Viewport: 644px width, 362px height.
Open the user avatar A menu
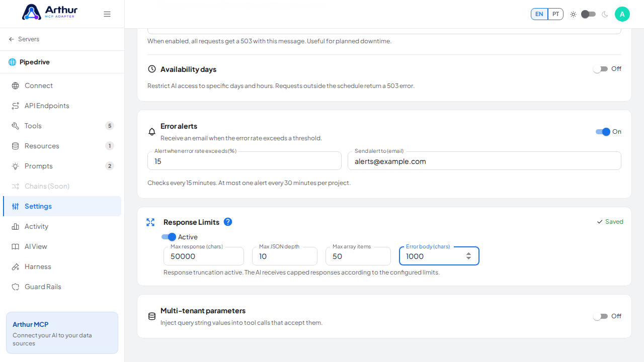pos(622,14)
